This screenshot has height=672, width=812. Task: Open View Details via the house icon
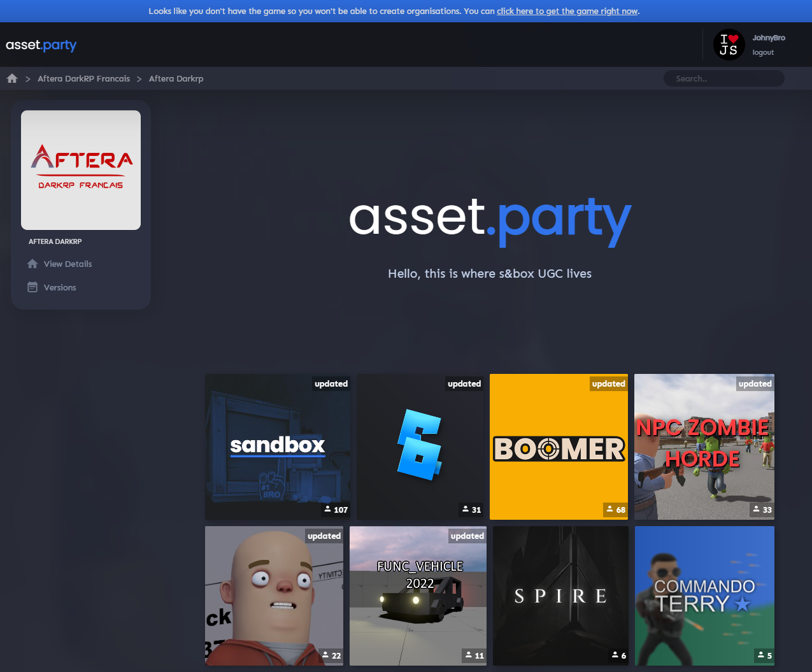31,263
